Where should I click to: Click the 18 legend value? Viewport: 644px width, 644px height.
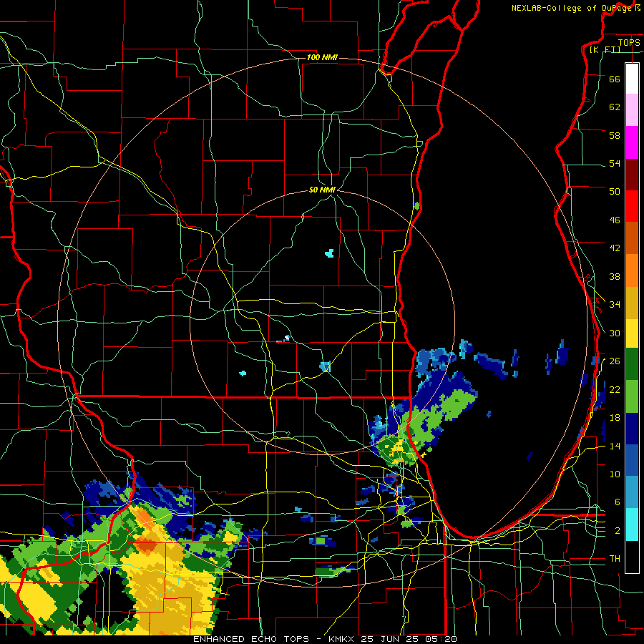pos(615,418)
